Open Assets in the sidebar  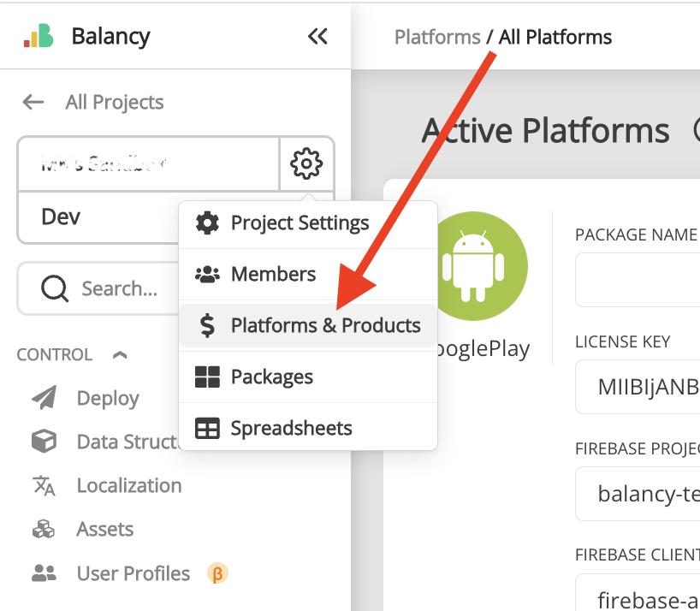105,530
